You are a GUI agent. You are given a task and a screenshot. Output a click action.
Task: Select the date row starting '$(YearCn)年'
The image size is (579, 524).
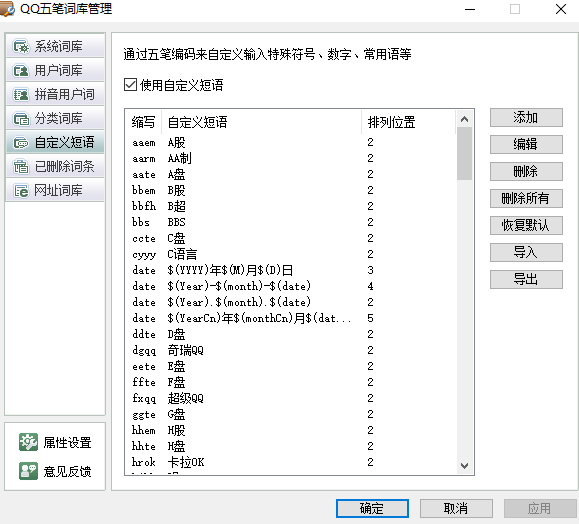coord(290,318)
